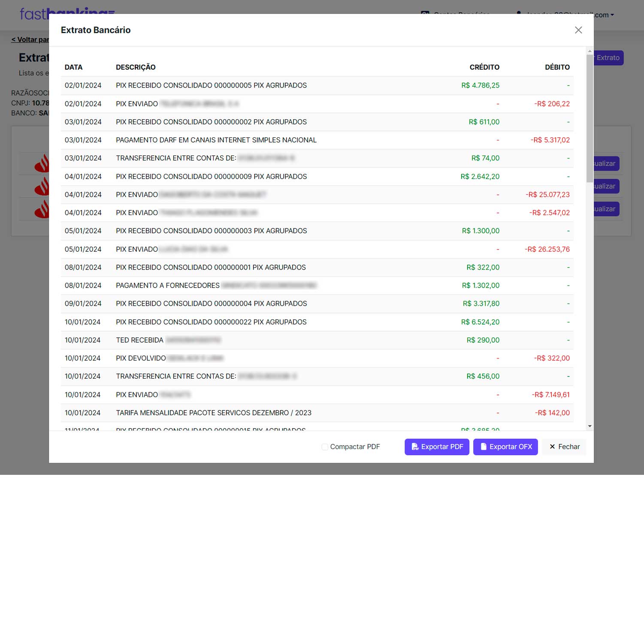Click the scroll up arrow of the statement

[x=590, y=51]
